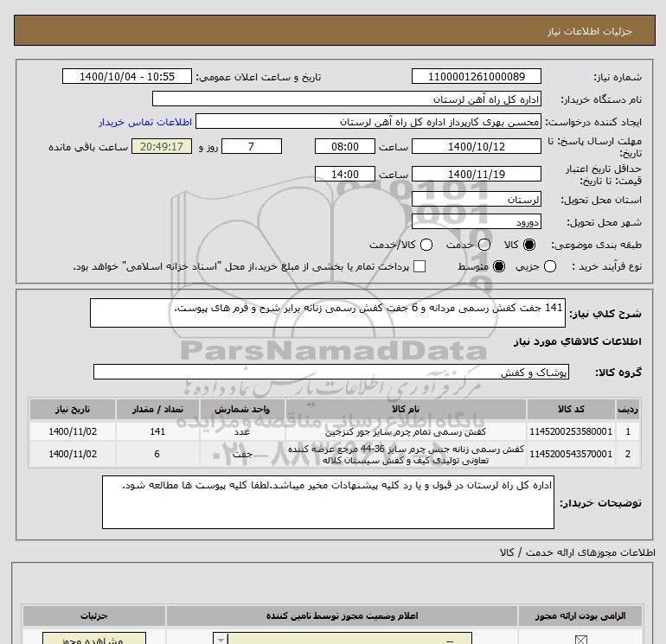Click the goods group field پوشاک و کفش
This screenshot has height=644, width=666.
[331, 372]
